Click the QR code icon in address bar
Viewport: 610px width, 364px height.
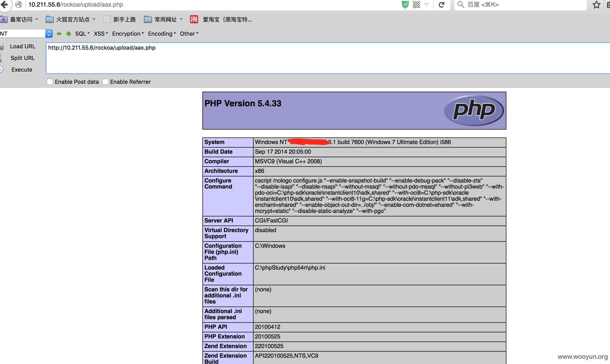click(x=416, y=5)
